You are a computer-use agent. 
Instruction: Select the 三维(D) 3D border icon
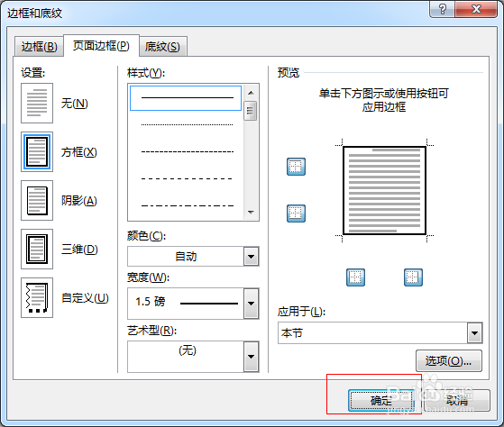pos(37,250)
